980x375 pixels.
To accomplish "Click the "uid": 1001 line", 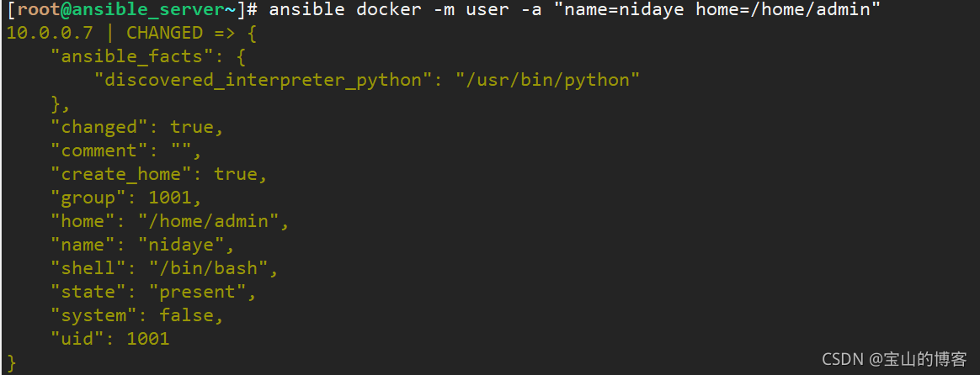I will point(110,340).
